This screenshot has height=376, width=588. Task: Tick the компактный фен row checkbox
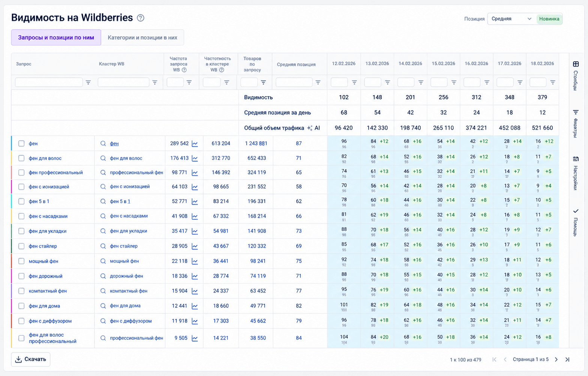pos(21,291)
